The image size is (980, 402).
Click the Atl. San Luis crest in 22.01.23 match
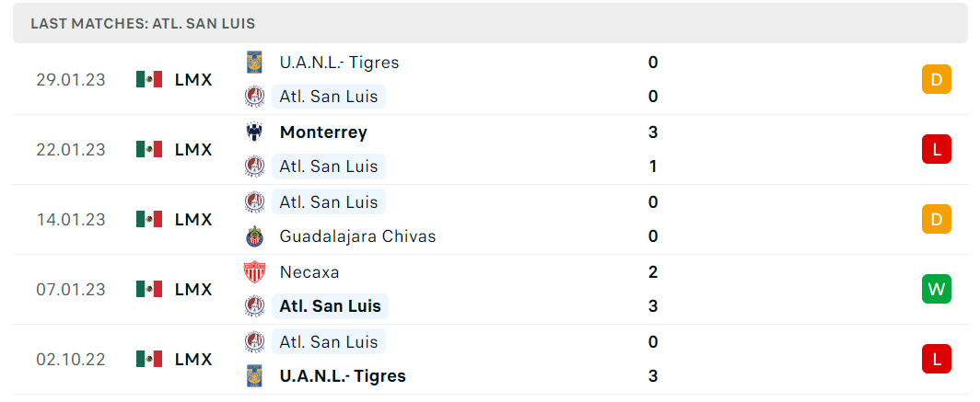[x=254, y=167]
